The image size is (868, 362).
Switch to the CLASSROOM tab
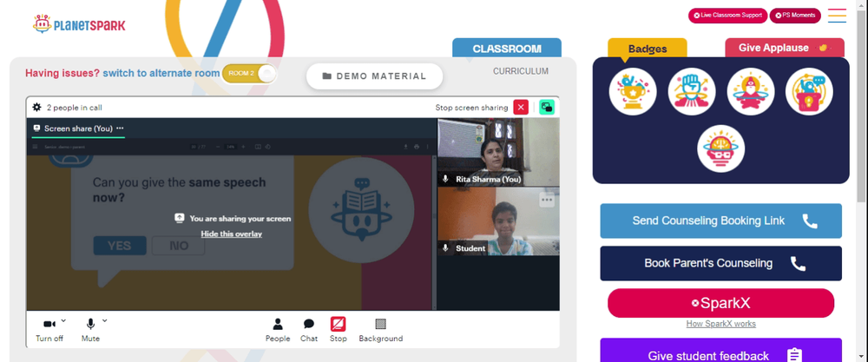point(507,48)
